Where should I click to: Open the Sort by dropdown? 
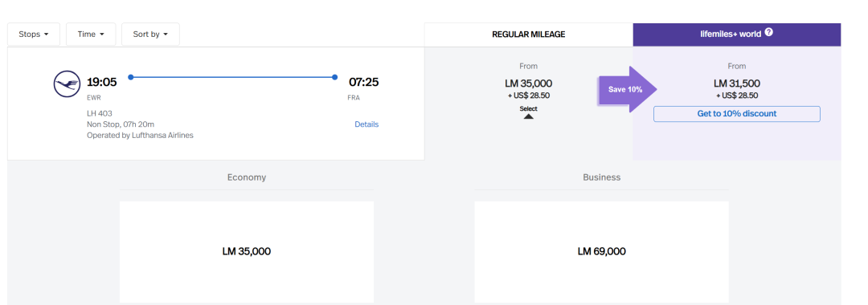[x=150, y=35]
